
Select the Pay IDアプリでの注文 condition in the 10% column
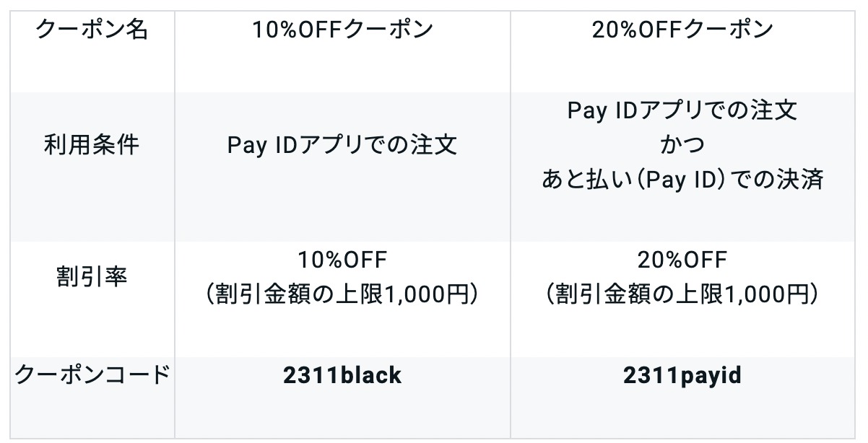tap(342, 146)
